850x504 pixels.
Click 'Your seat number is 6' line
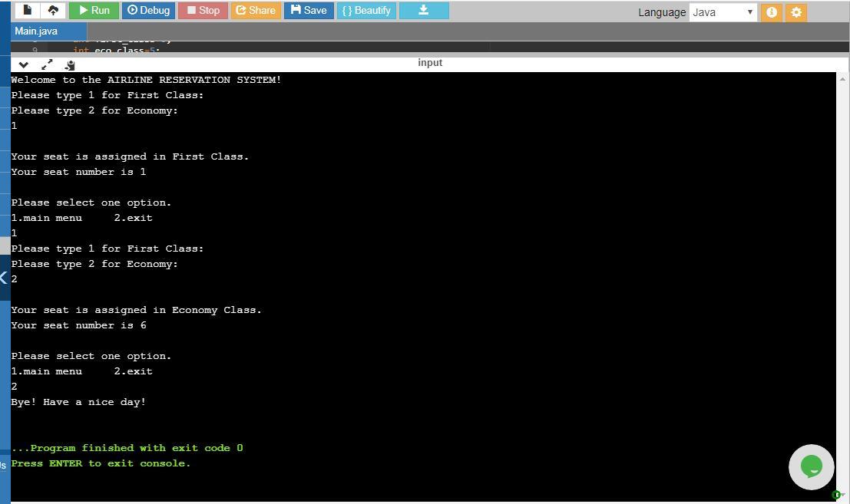78,325
